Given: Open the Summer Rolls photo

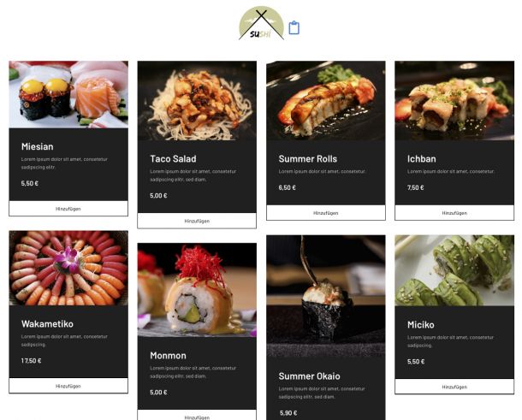Looking at the screenshot, I should (325, 100).
